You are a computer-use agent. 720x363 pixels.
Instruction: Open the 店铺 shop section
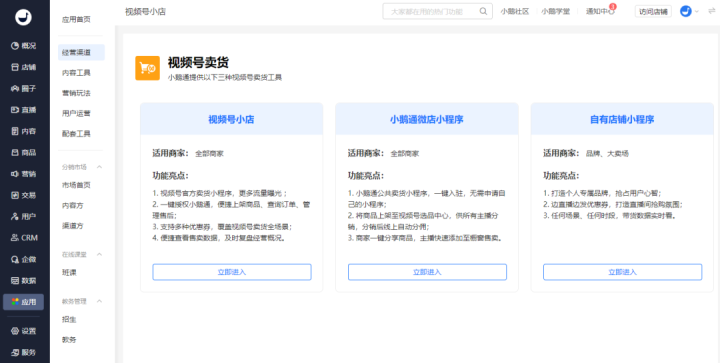(x=23, y=67)
